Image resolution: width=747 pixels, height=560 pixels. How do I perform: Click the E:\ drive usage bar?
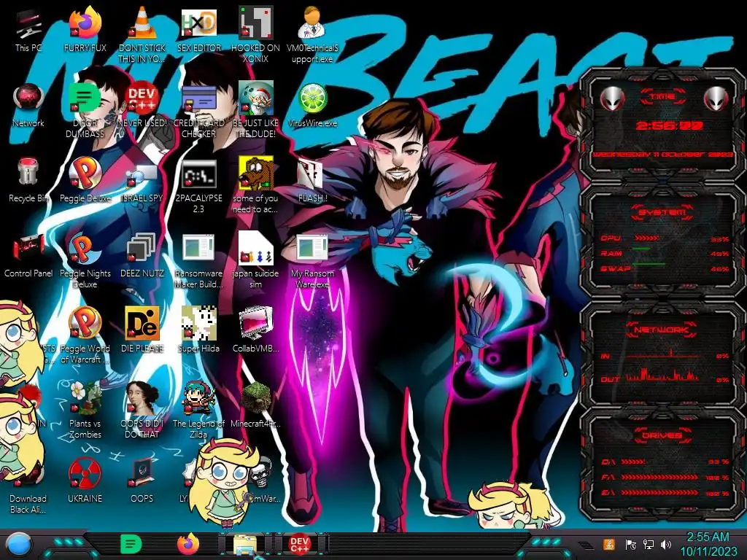[x=659, y=493]
